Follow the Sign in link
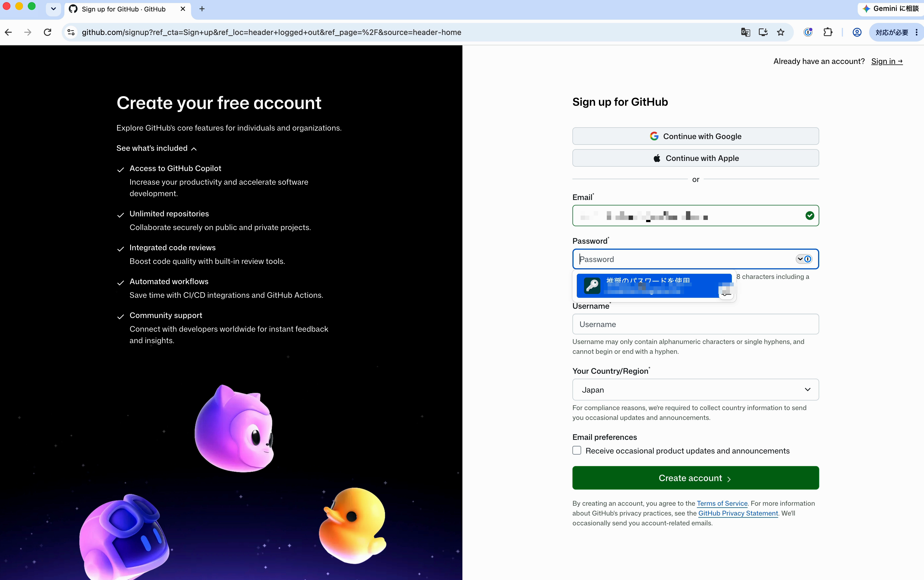 click(887, 61)
